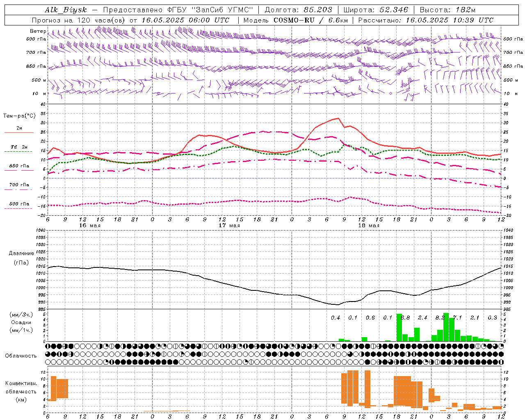Click the 2.4 precipitation total value
The image size is (525, 420).
click(x=422, y=317)
